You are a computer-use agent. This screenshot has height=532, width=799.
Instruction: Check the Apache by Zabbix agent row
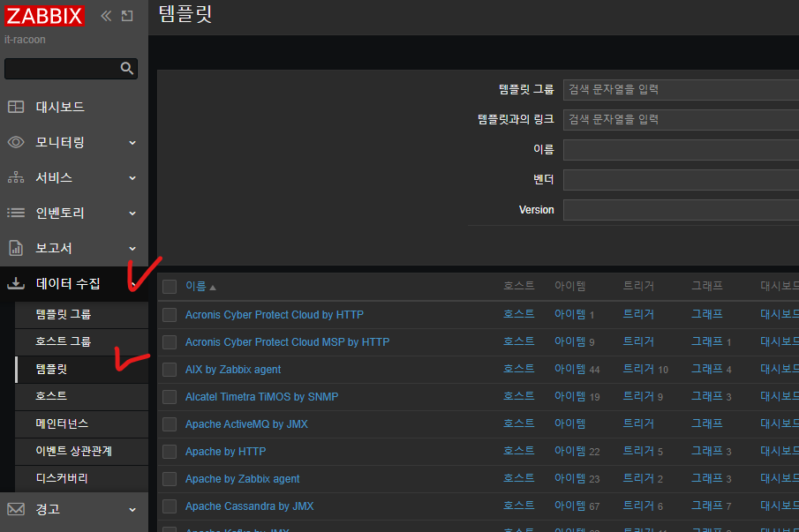click(x=170, y=479)
